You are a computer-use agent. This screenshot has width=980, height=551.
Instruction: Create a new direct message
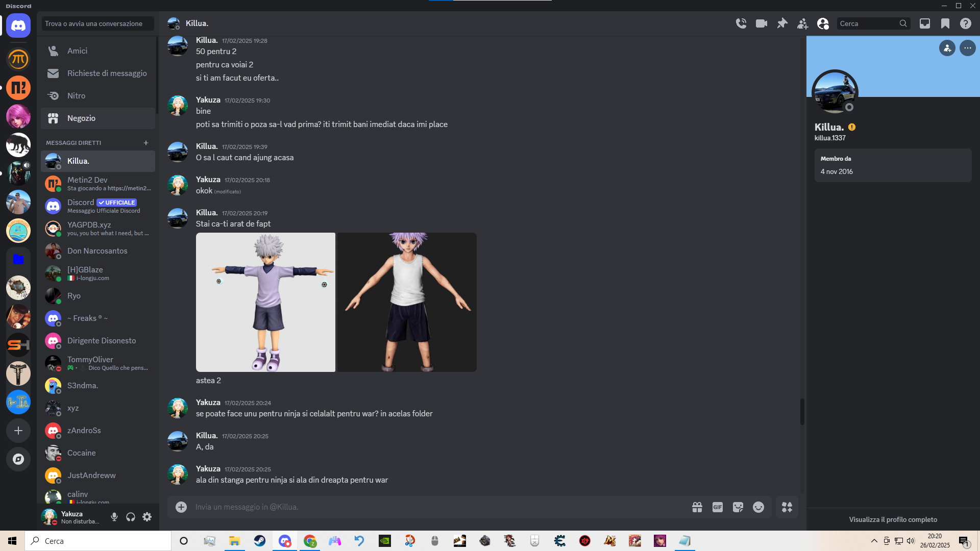pyautogui.click(x=146, y=143)
